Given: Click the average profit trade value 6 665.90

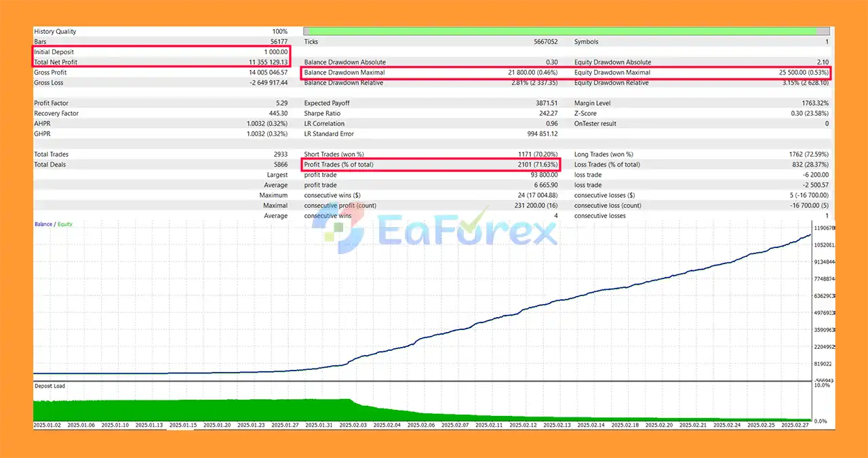Looking at the screenshot, I should point(546,185).
